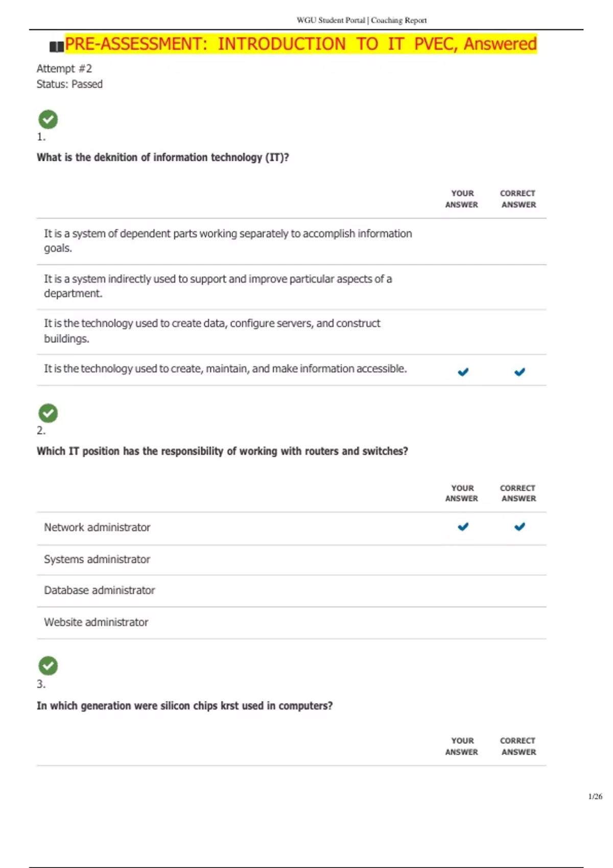Select the 'construct buildings' answer row
This screenshot has width=613, height=868.
[x=212, y=330]
